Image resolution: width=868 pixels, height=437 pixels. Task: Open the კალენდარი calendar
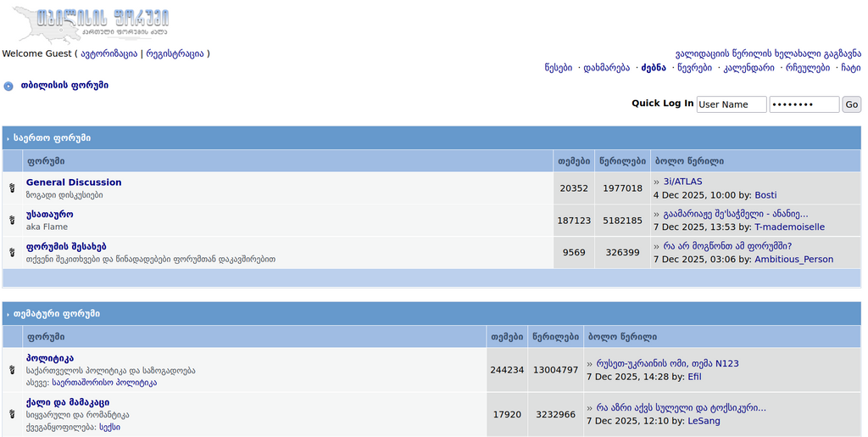[749, 68]
